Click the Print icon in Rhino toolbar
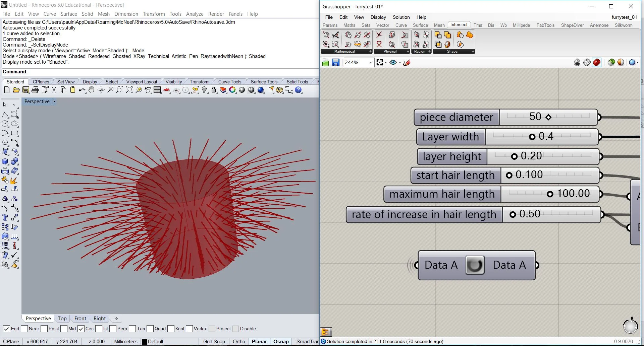The height and width of the screenshot is (346, 644). [x=35, y=90]
